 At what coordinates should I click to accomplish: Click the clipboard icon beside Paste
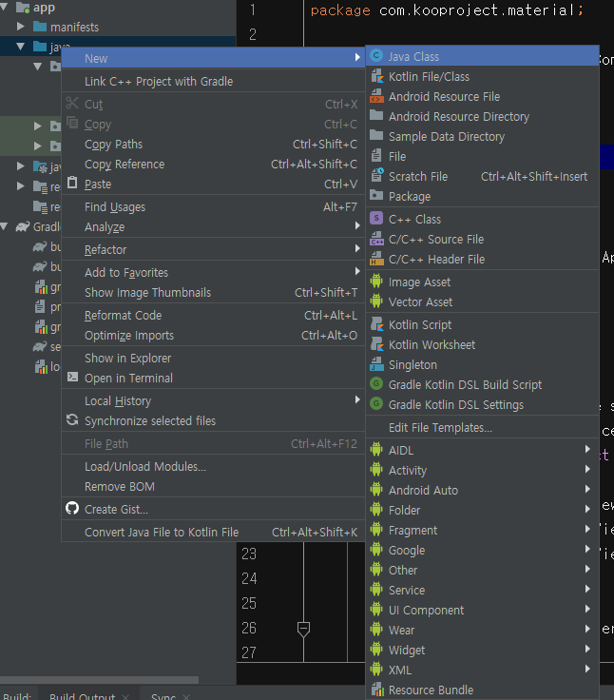point(72,183)
